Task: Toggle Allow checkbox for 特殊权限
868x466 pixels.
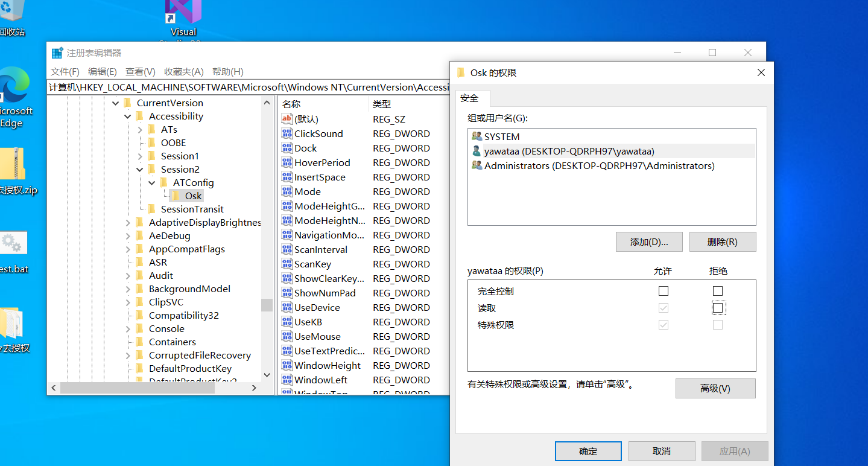Action: pos(664,325)
